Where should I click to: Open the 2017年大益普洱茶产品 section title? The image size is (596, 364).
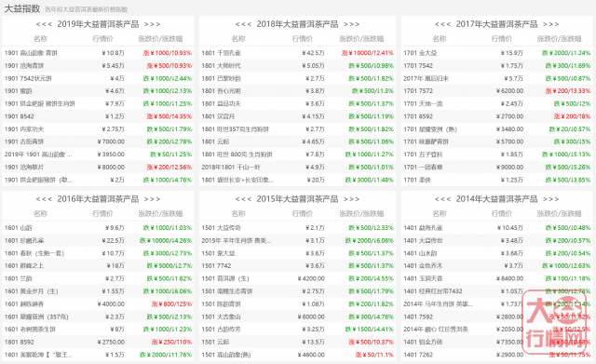coord(496,24)
